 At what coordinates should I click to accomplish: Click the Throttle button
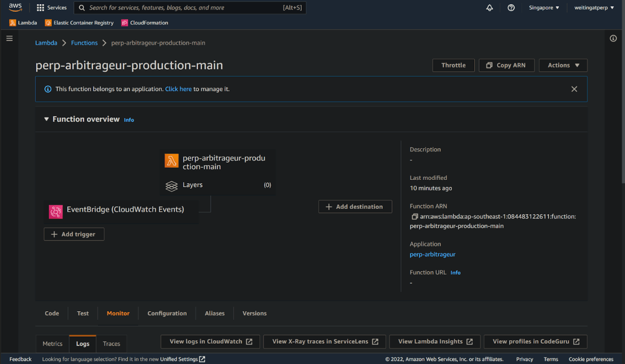(453, 65)
